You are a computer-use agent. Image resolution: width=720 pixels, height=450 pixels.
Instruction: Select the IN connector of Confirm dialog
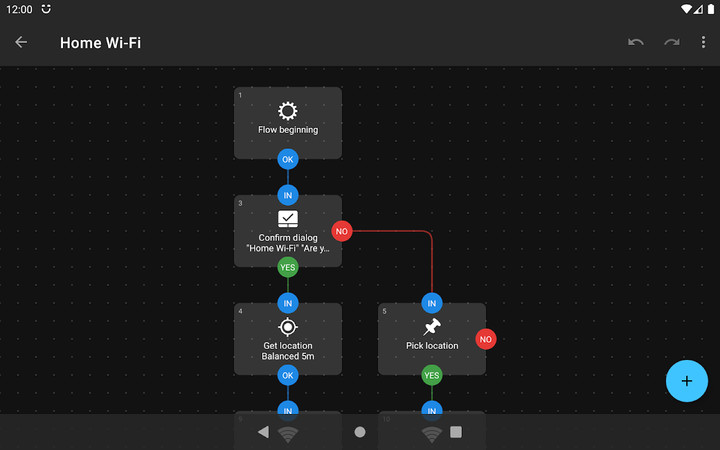coord(288,195)
